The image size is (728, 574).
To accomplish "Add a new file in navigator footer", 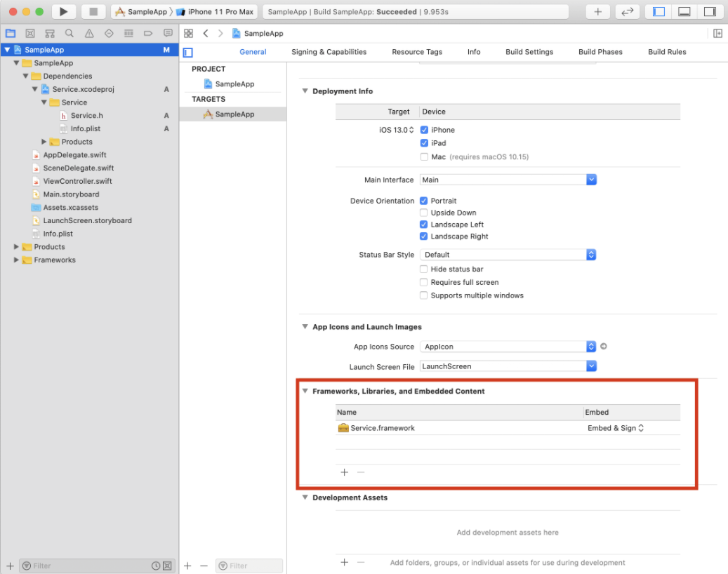I will point(10,566).
